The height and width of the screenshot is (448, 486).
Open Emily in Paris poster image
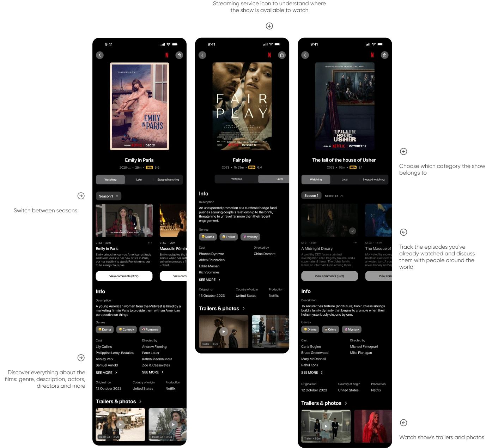[x=140, y=106]
